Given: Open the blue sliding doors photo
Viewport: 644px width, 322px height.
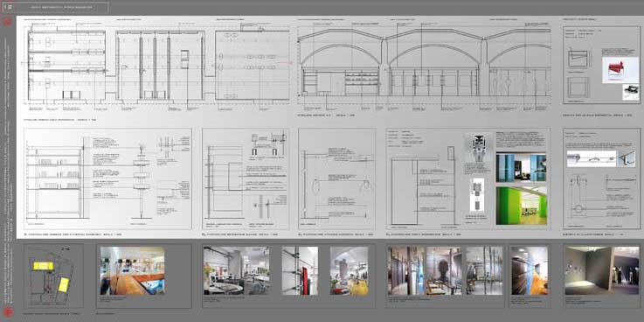Looking at the screenshot, I should click(521, 167).
